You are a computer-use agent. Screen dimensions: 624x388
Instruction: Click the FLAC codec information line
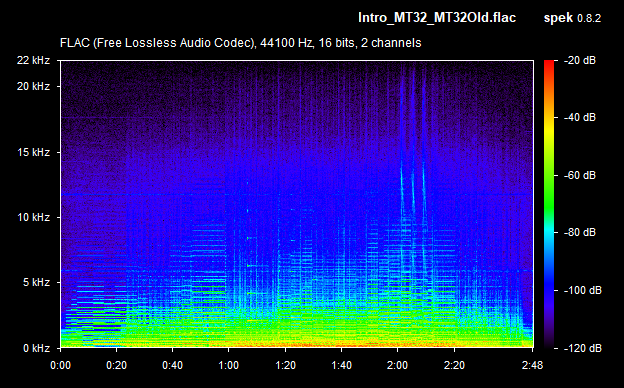coord(240,43)
